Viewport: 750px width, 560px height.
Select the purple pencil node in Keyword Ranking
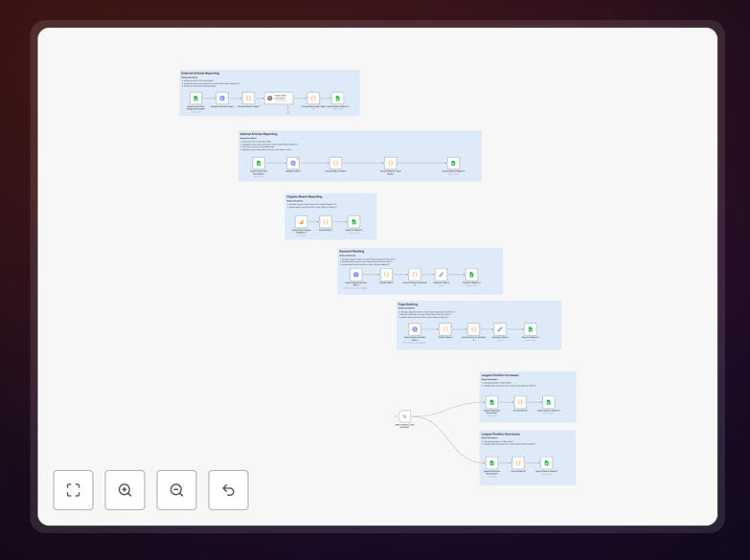(441, 275)
